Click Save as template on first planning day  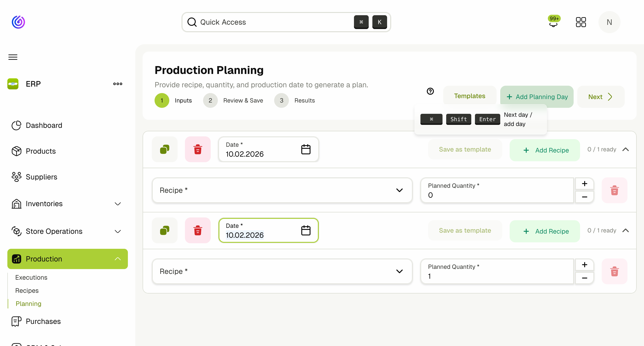(465, 149)
